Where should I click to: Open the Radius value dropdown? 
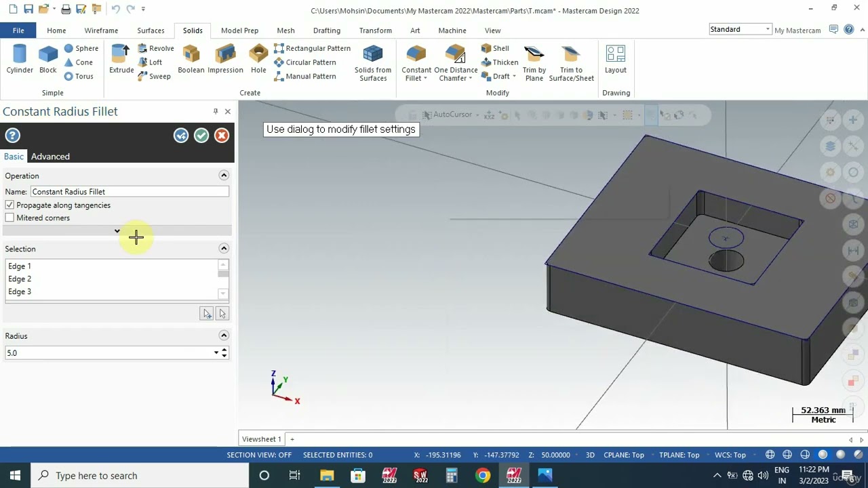[x=216, y=352]
